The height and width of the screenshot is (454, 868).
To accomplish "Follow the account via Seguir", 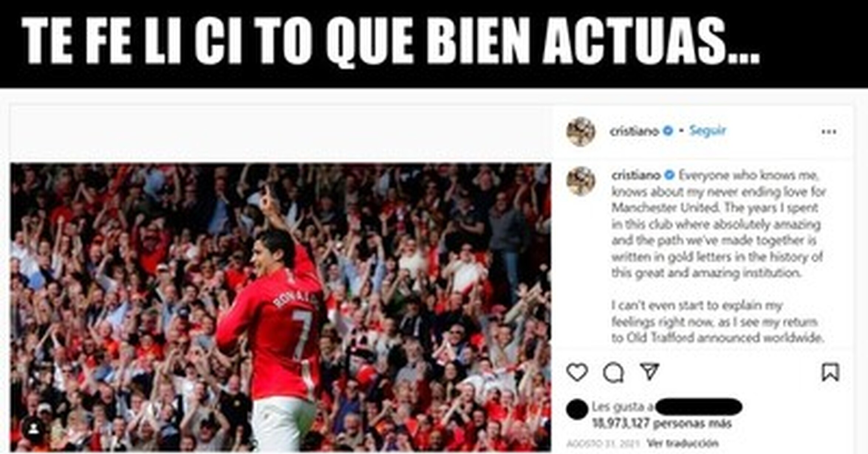I will coord(707,131).
